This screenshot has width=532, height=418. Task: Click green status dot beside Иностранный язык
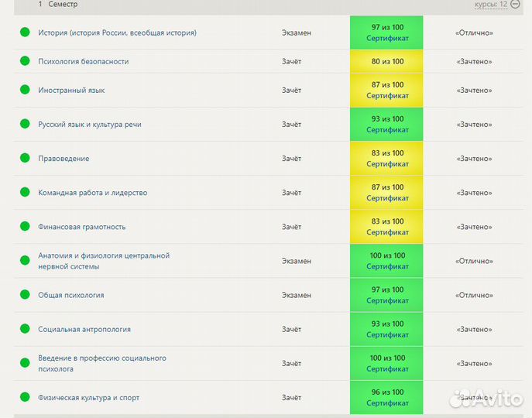click(x=25, y=91)
